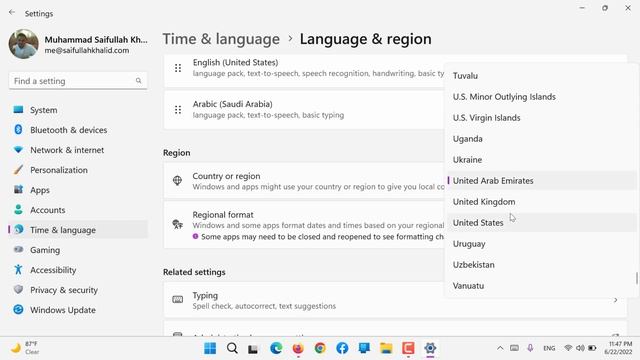Click the Regional format icon
Viewport: 640px width, 360px height.
click(x=177, y=224)
